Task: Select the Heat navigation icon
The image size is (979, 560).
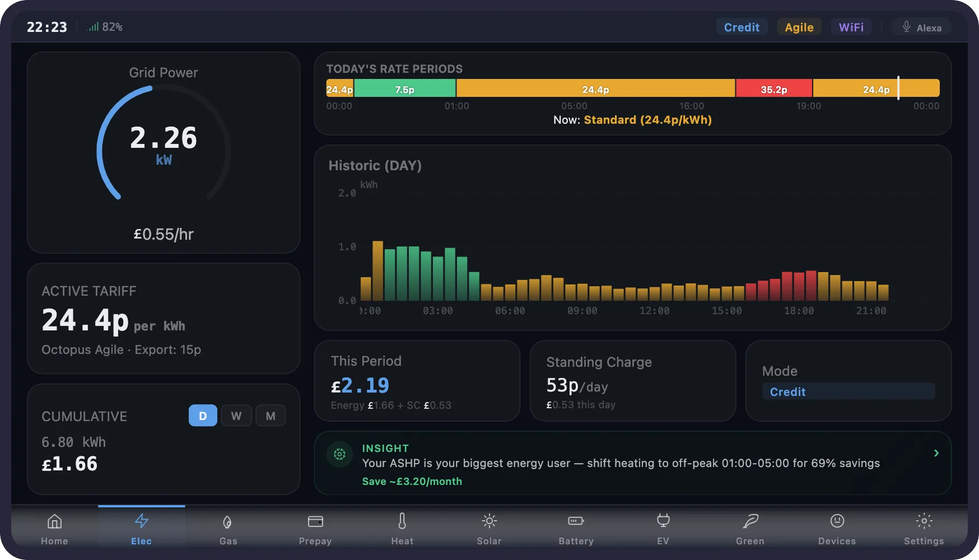Action: tap(402, 528)
